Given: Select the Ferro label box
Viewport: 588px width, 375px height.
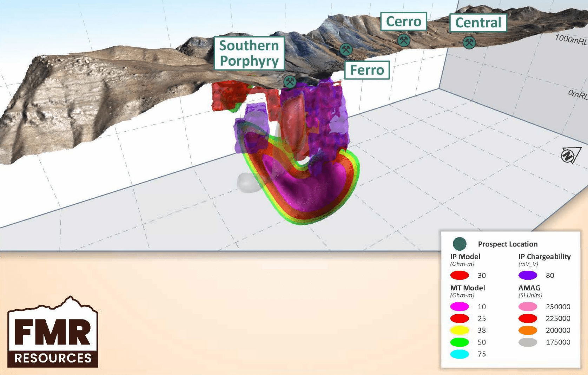Looking at the screenshot, I should [367, 70].
